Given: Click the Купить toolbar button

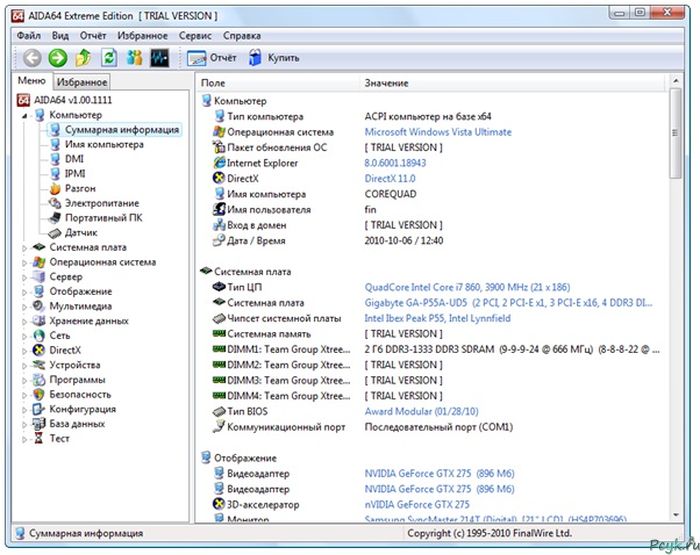Looking at the screenshot, I should coord(272,58).
